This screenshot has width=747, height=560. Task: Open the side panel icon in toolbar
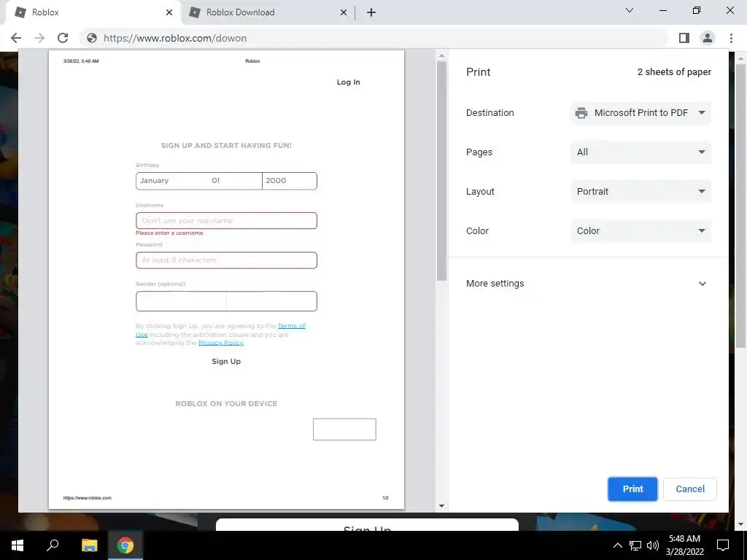point(684,38)
